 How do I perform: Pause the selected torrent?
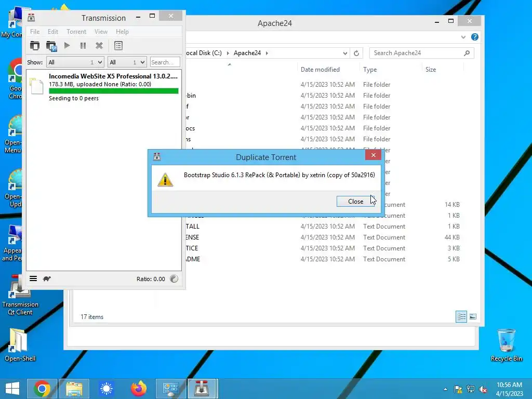tap(83, 46)
